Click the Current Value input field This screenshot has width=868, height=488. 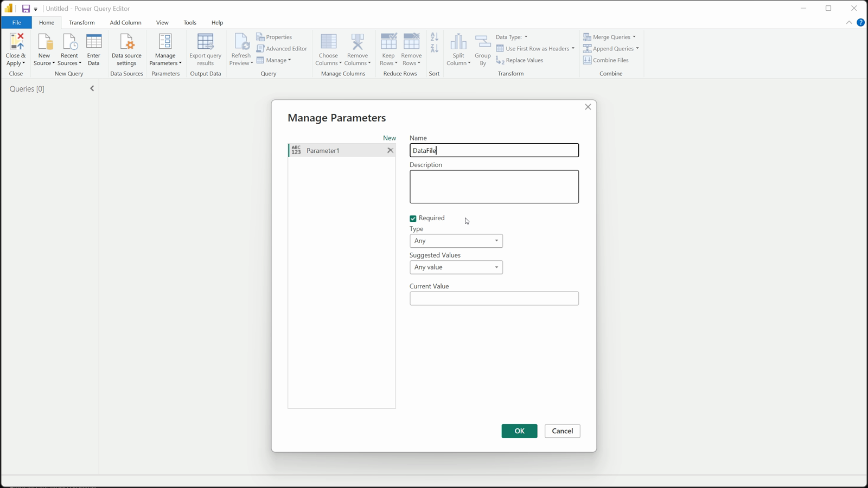click(x=494, y=299)
